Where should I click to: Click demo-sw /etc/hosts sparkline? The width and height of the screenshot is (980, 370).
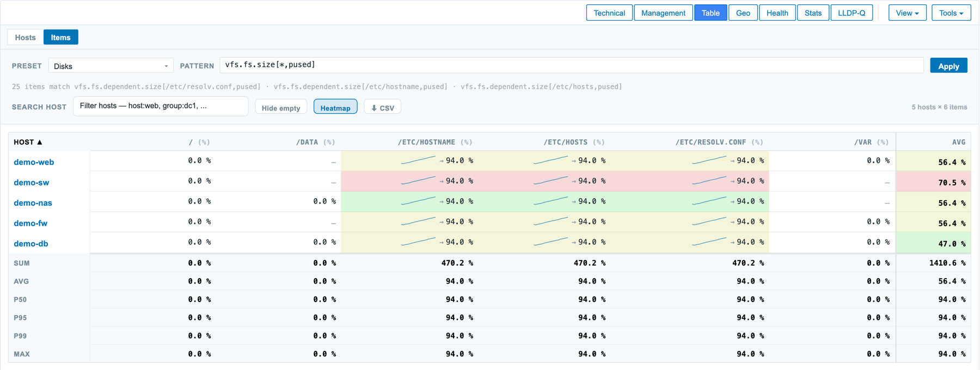(x=550, y=180)
